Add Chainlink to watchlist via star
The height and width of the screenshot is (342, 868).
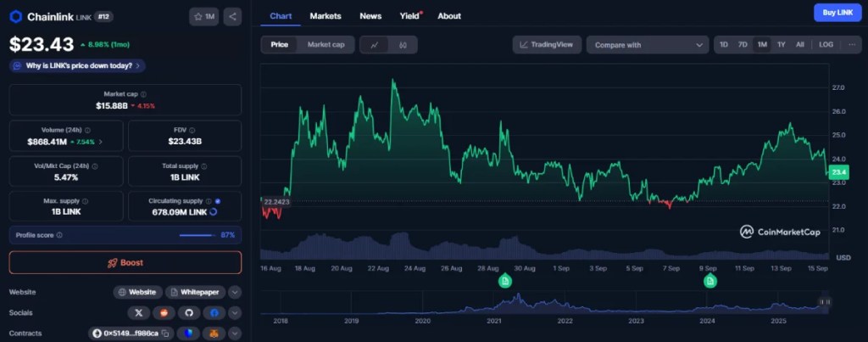(x=203, y=17)
